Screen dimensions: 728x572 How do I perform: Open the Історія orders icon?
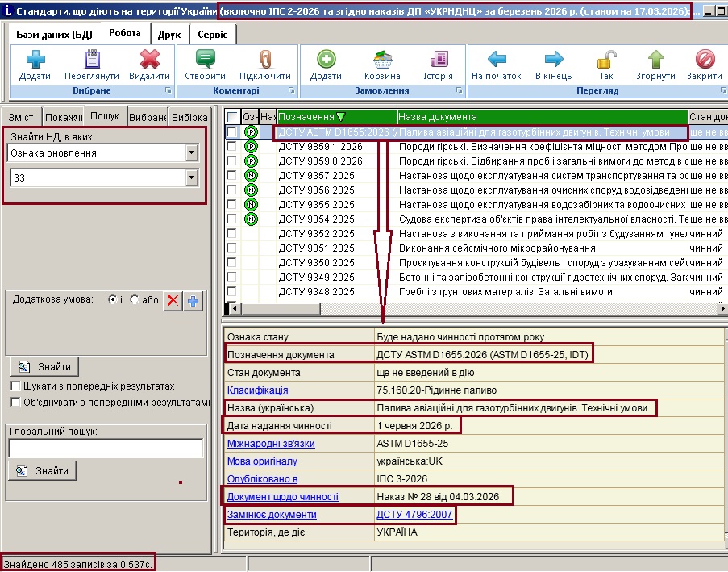[438, 60]
